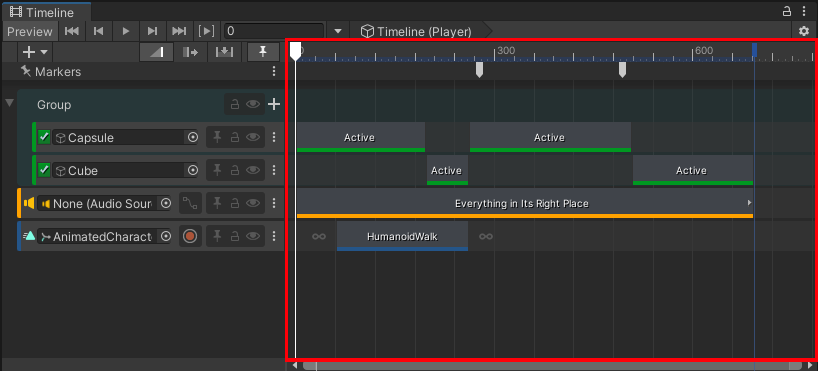Viewport: 818px width, 371px height.
Task: Open the Timeline settings gear
Action: 804,31
